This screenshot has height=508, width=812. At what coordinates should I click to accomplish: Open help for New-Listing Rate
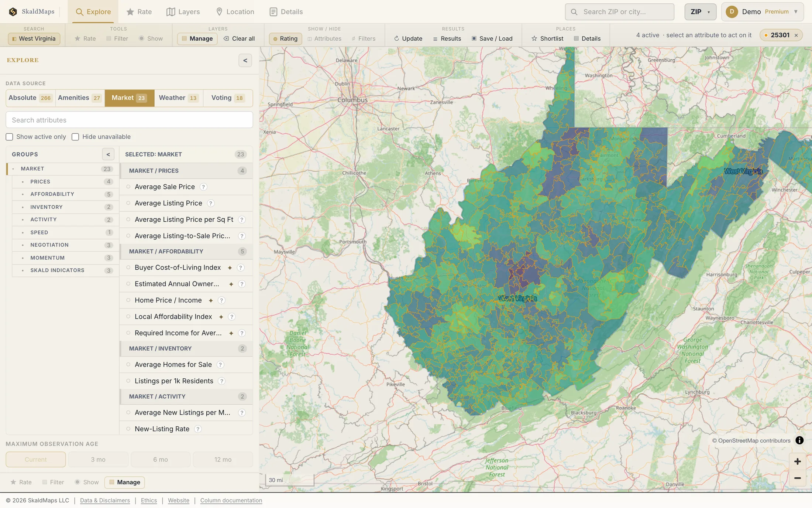click(x=198, y=429)
